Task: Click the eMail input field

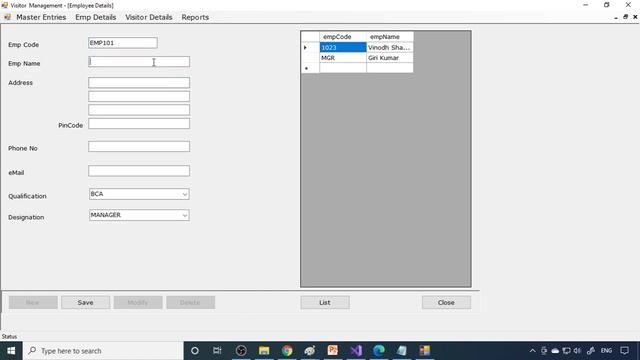Action: point(139,171)
